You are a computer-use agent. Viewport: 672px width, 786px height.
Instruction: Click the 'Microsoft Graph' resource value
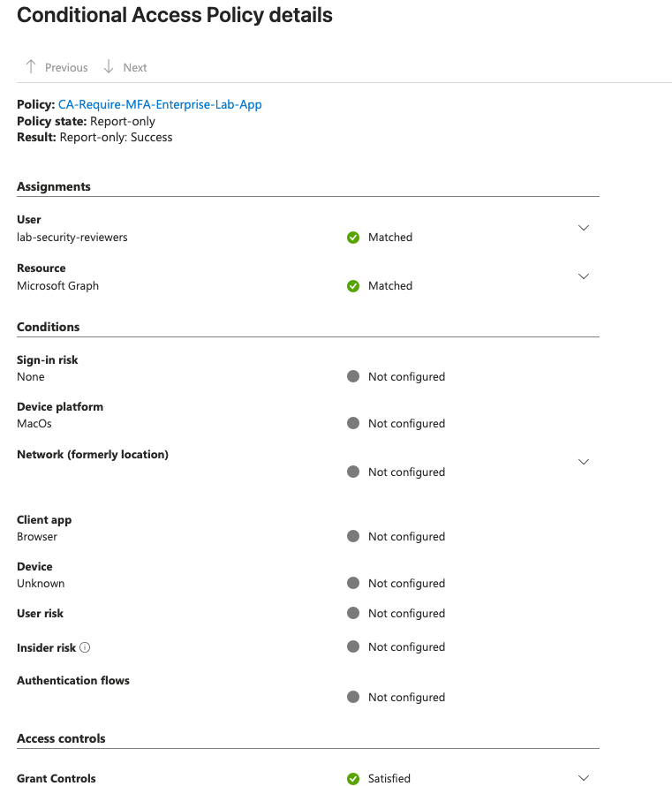click(57, 286)
